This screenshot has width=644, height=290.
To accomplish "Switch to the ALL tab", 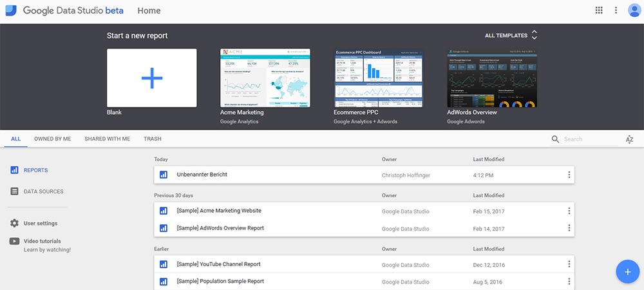I will tap(15, 139).
